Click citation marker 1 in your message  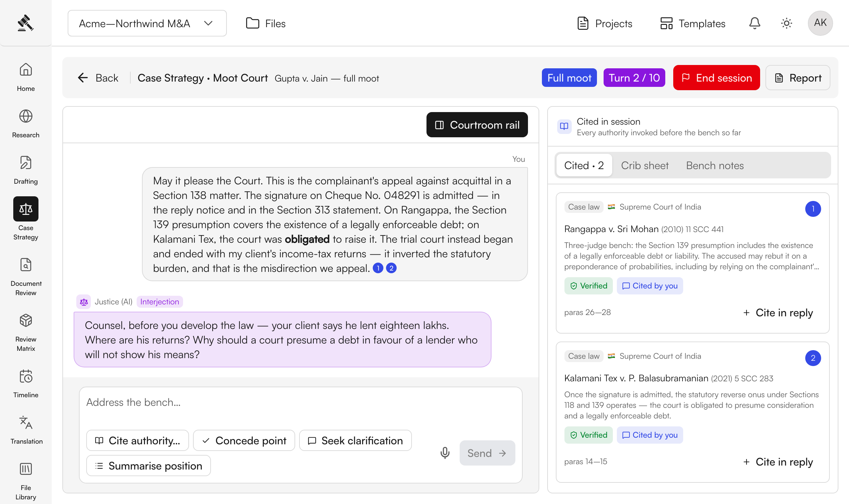tap(378, 268)
